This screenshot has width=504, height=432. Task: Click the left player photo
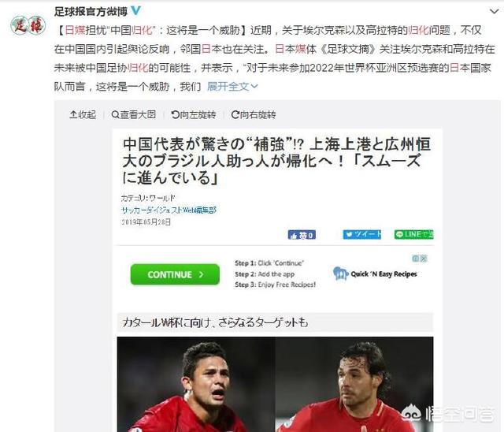pyautogui.click(x=196, y=385)
